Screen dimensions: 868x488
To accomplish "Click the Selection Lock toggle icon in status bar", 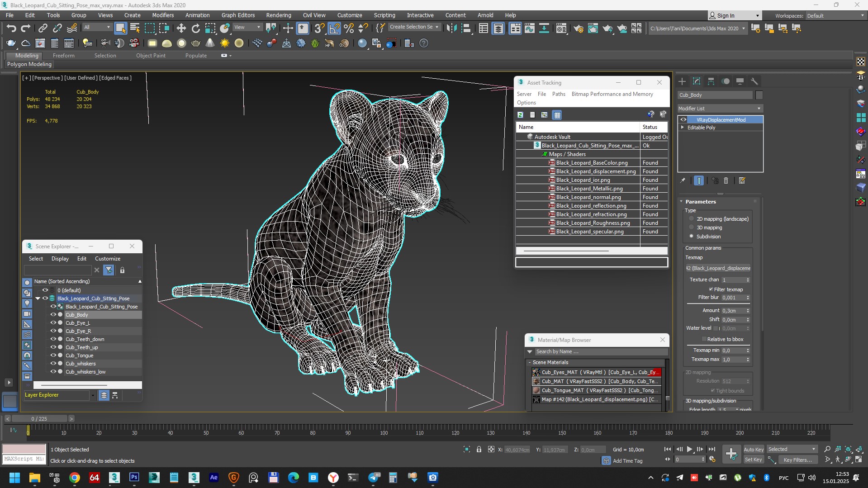I will [x=479, y=449].
